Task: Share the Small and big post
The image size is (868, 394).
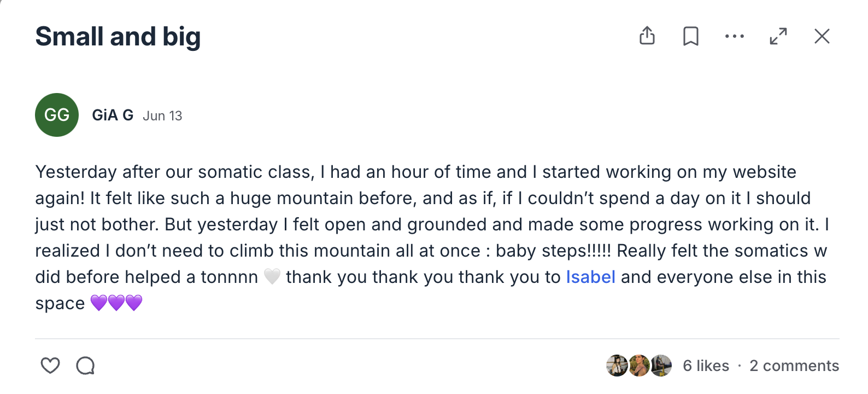Action: tap(647, 36)
